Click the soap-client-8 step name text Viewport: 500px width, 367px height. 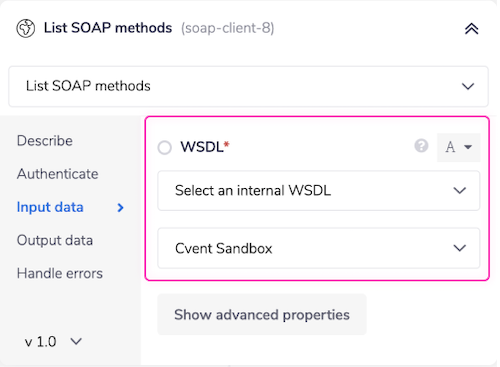click(228, 28)
